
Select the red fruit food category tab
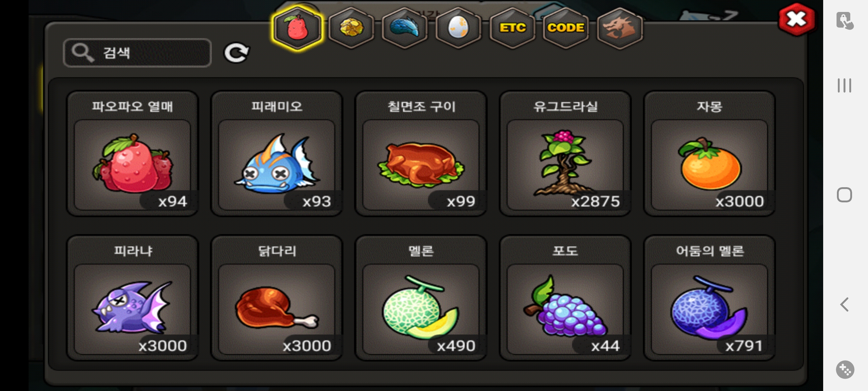[x=297, y=28]
